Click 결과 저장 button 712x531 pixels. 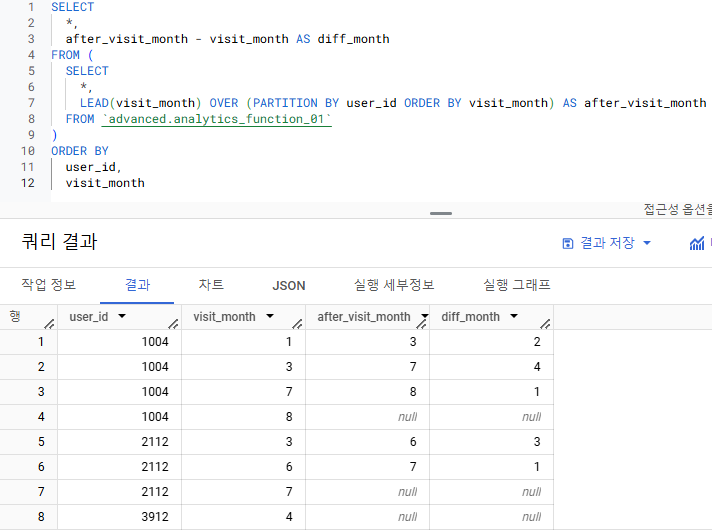click(x=607, y=243)
